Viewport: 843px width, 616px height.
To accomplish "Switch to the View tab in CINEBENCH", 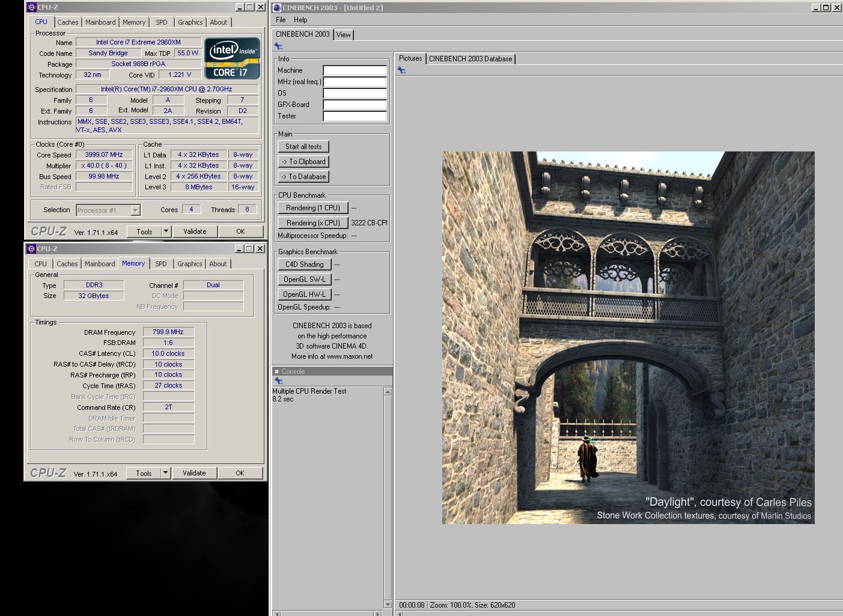I will [x=344, y=35].
